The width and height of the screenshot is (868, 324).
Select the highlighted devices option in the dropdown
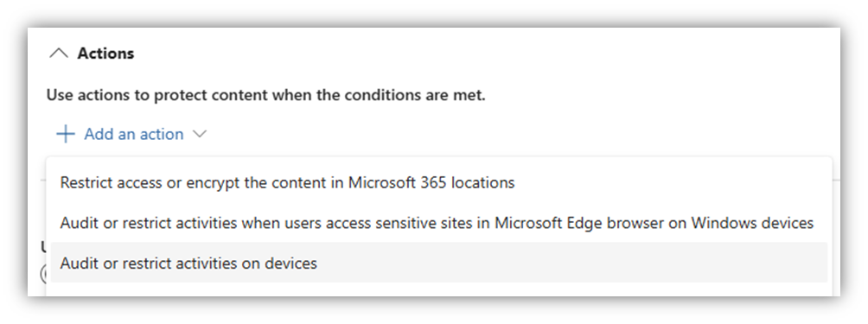[x=441, y=263]
